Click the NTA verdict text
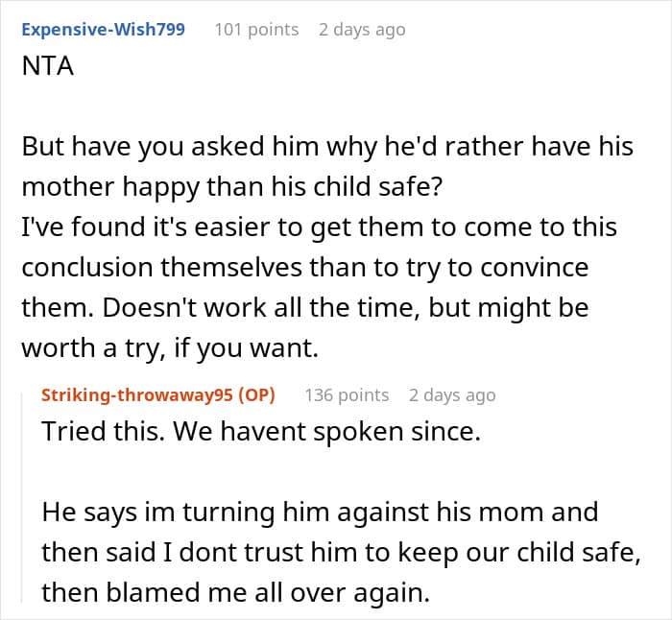 click(48, 71)
